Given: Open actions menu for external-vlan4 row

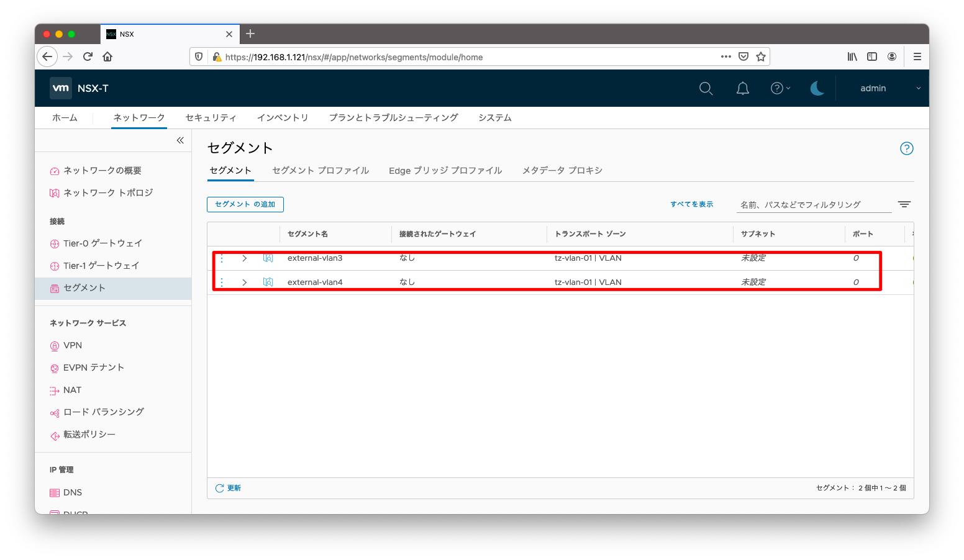Looking at the screenshot, I should click(222, 282).
